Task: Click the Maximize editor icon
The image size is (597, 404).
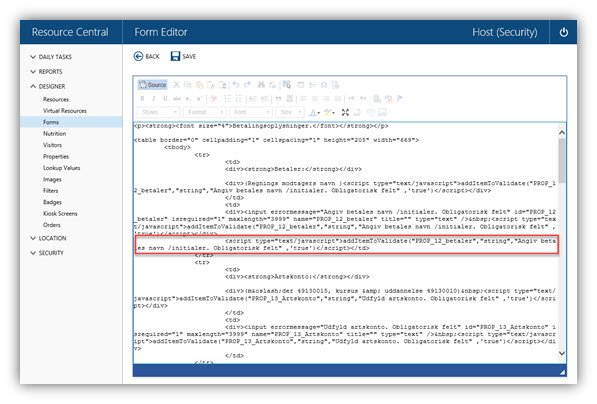Action: [x=345, y=112]
